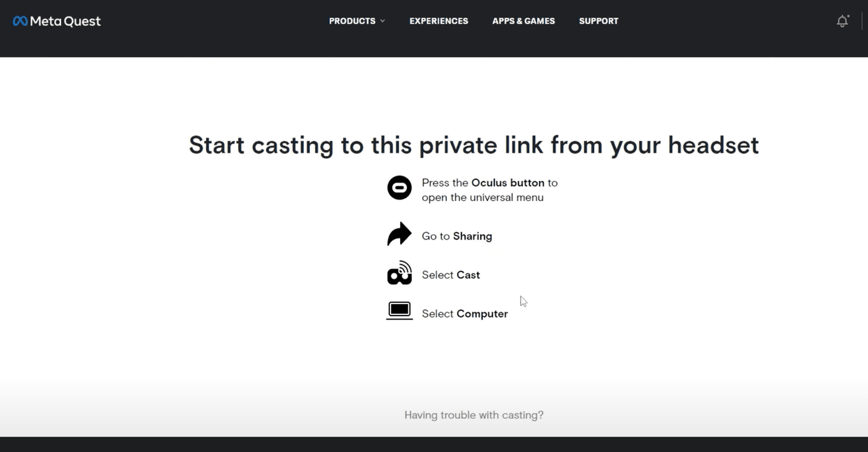Open the Products menu

tap(352, 21)
